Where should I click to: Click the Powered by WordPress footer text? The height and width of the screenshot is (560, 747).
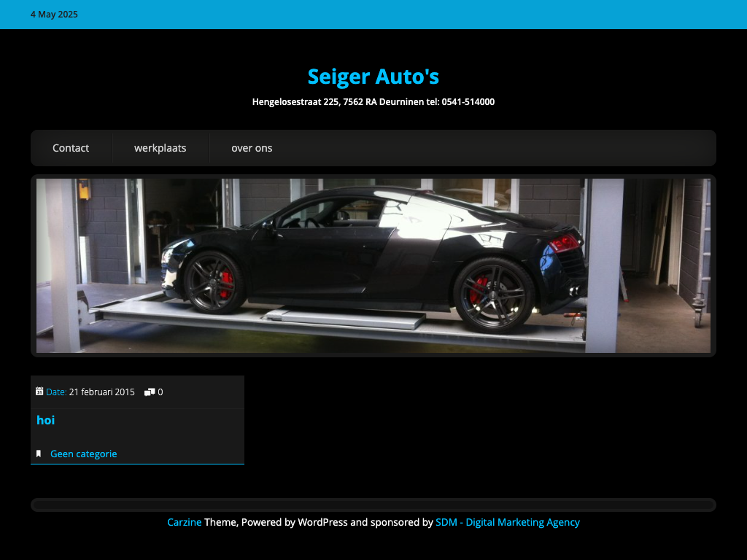pyautogui.click(x=294, y=522)
